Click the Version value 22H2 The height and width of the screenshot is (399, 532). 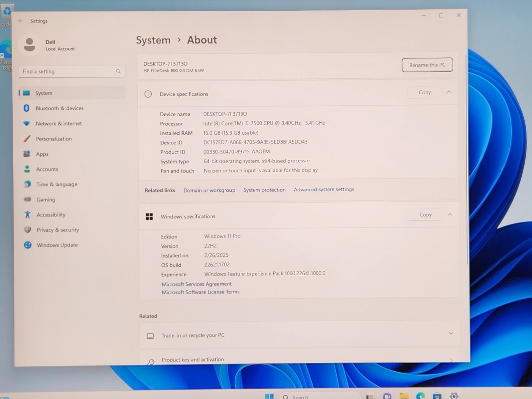click(x=210, y=246)
